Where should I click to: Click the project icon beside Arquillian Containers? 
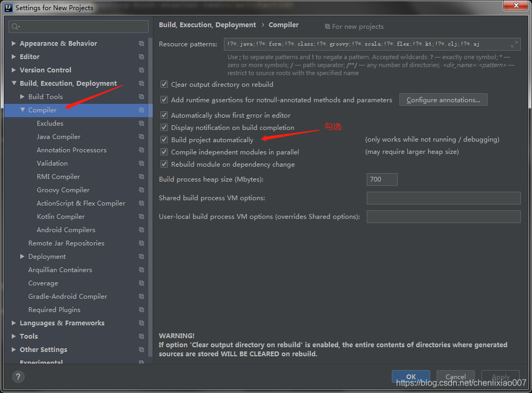click(x=141, y=270)
